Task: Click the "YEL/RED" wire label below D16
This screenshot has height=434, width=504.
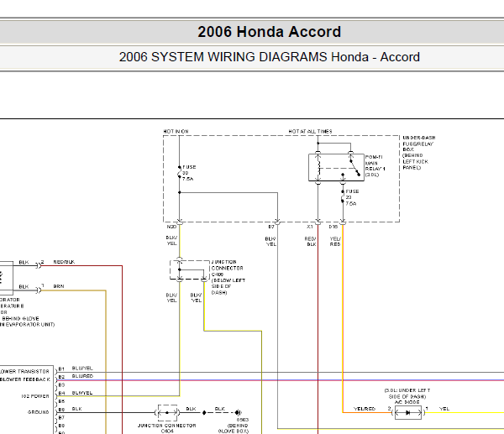Action: [x=335, y=242]
